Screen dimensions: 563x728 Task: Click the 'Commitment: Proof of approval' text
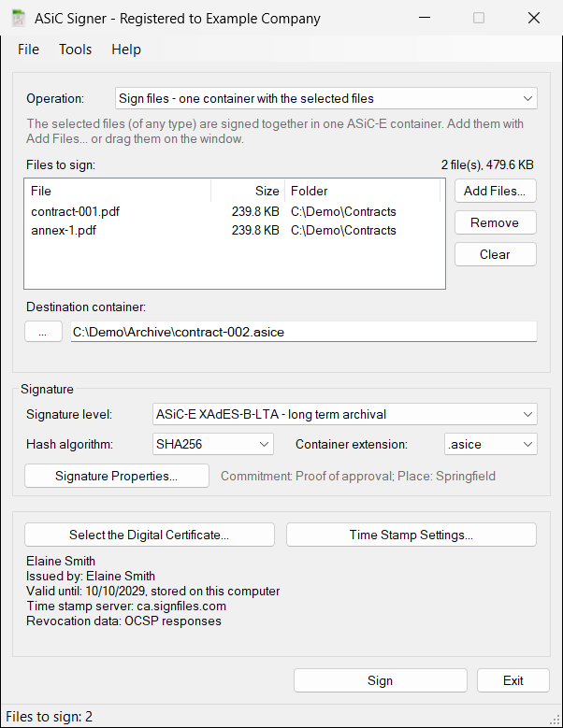coord(307,476)
